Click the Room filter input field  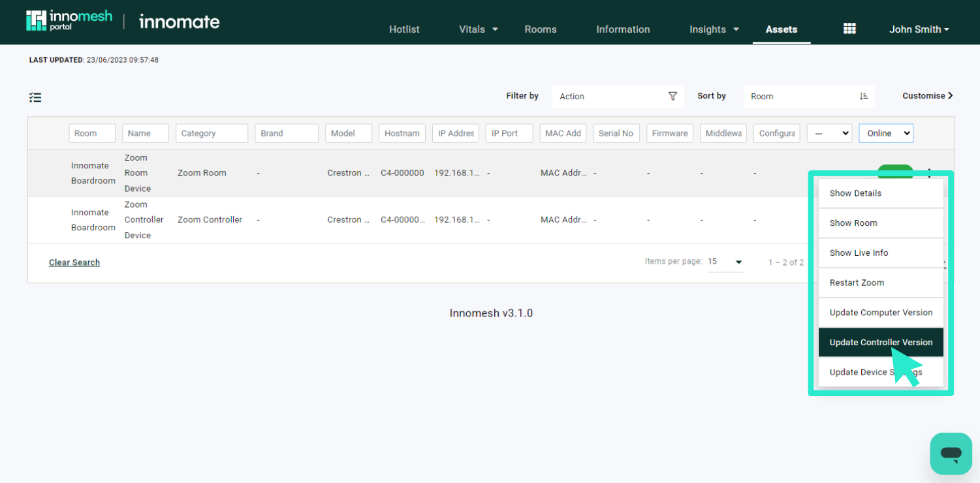pos(92,132)
